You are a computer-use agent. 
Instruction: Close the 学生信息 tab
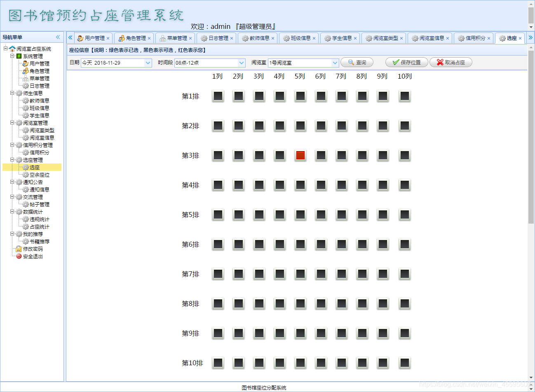(355, 38)
